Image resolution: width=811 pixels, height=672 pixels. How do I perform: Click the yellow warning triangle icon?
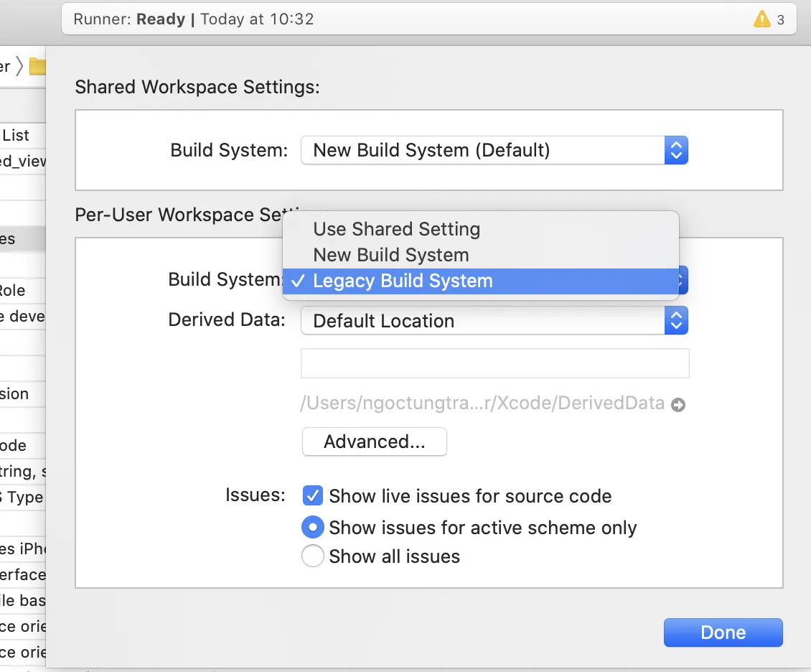761,19
